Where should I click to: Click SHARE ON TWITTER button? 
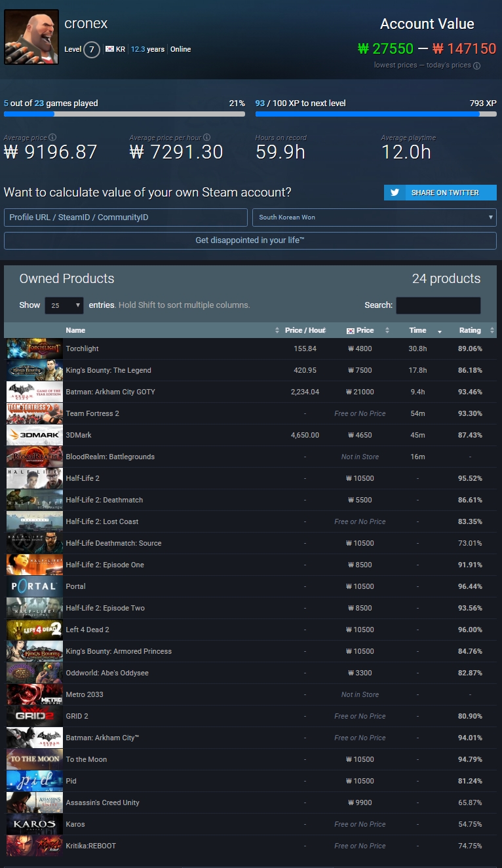click(440, 193)
